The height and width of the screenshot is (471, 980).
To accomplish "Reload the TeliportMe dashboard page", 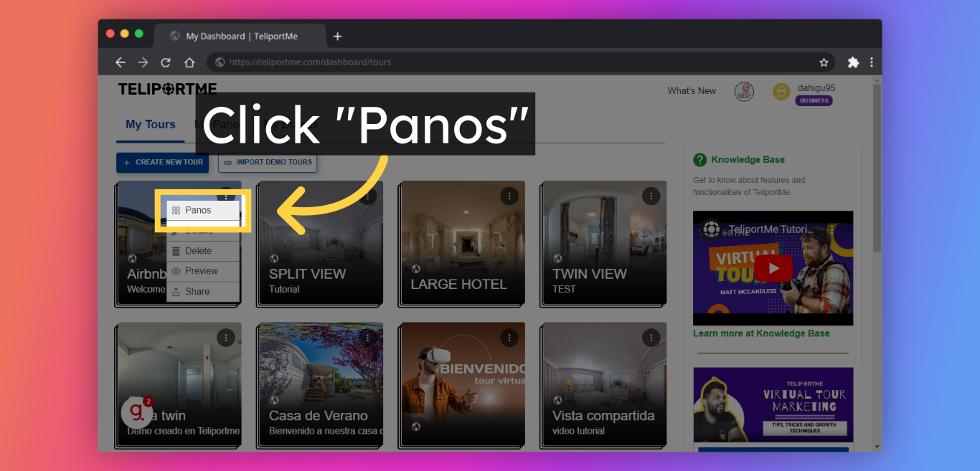I will click(x=166, y=62).
